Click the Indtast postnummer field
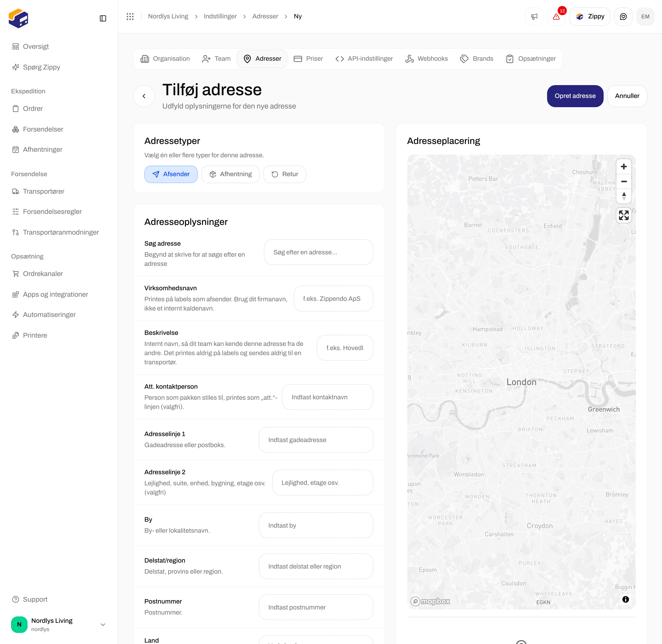 (316, 607)
